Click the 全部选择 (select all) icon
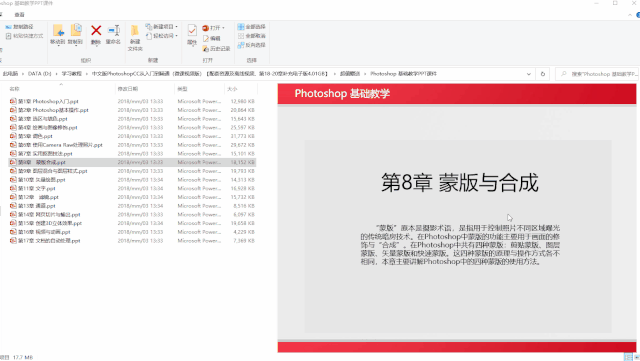The image size is (640, 361). click(241, 27)
